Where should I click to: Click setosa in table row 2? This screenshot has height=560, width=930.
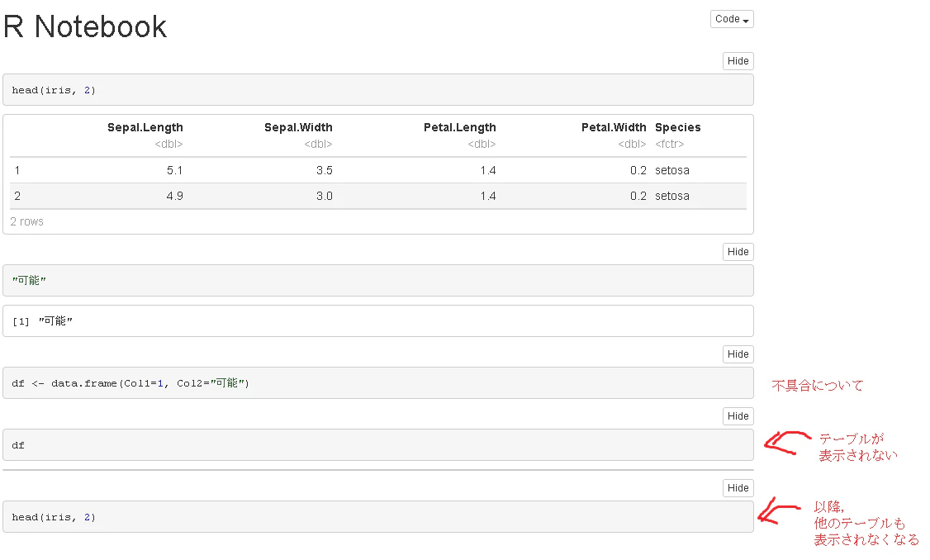coord(672,196)
